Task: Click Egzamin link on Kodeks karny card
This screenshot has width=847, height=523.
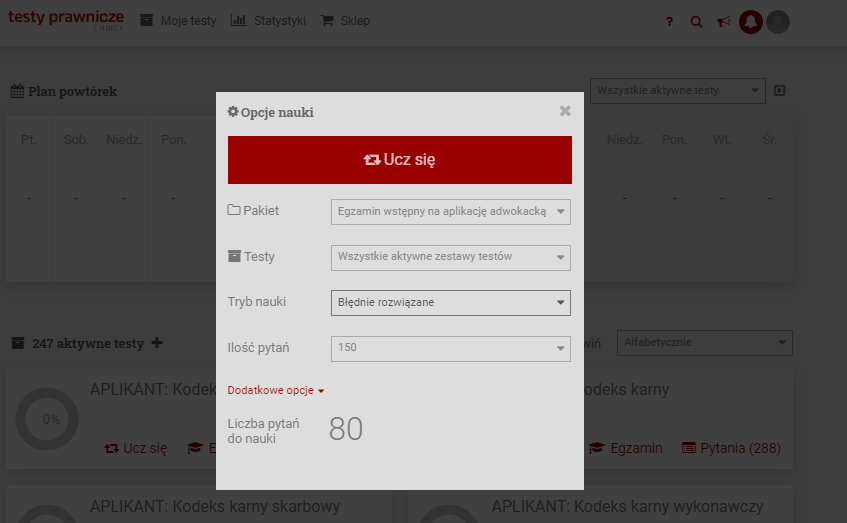Action: pos(626,448)
